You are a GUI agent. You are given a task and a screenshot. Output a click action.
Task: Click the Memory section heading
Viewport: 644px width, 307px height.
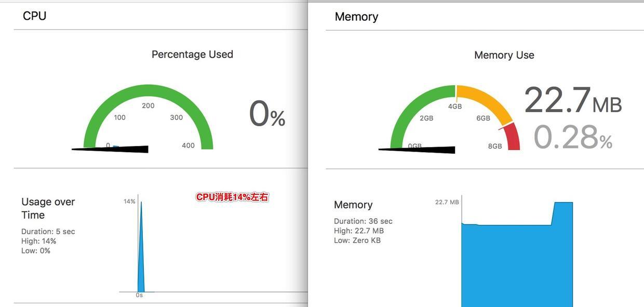click(x=356, y=17)
